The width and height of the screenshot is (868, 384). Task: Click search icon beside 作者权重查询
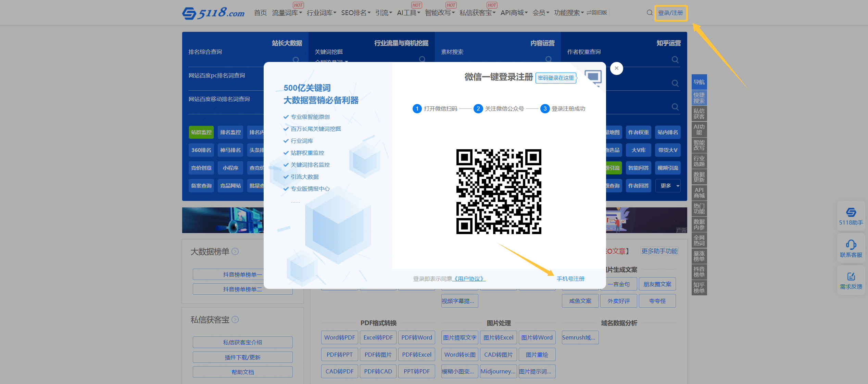pyautogui.click(x=675, y=60)
